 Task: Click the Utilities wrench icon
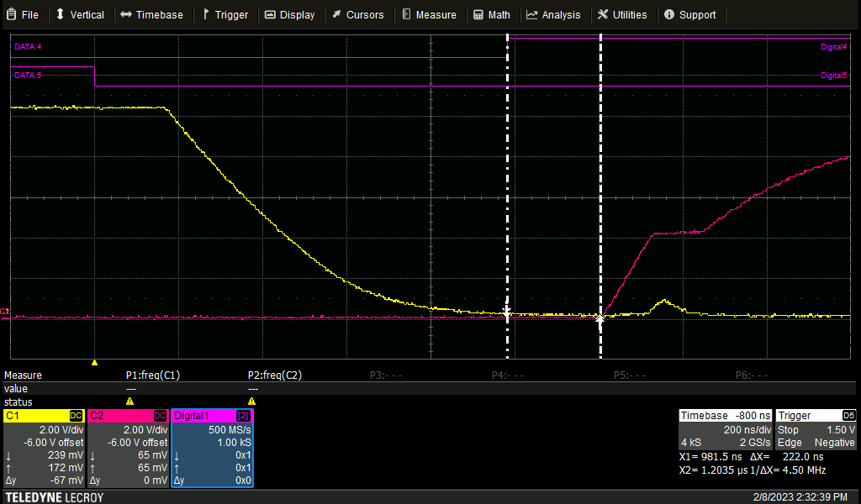603,14
